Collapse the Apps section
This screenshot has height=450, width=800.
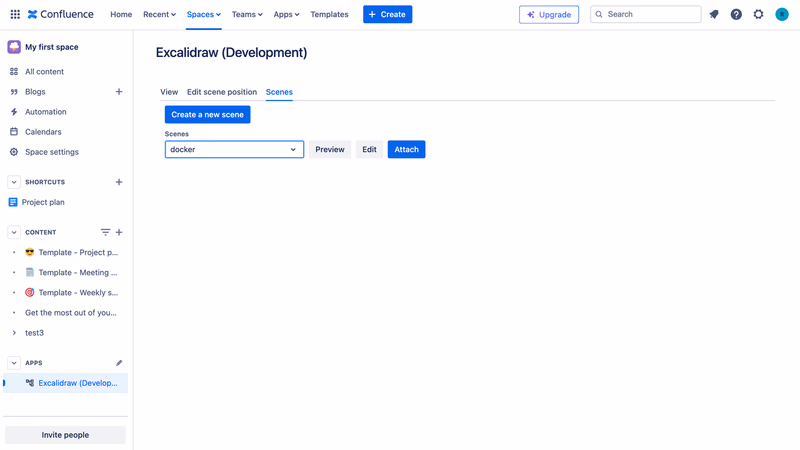(x=14, y=363)
